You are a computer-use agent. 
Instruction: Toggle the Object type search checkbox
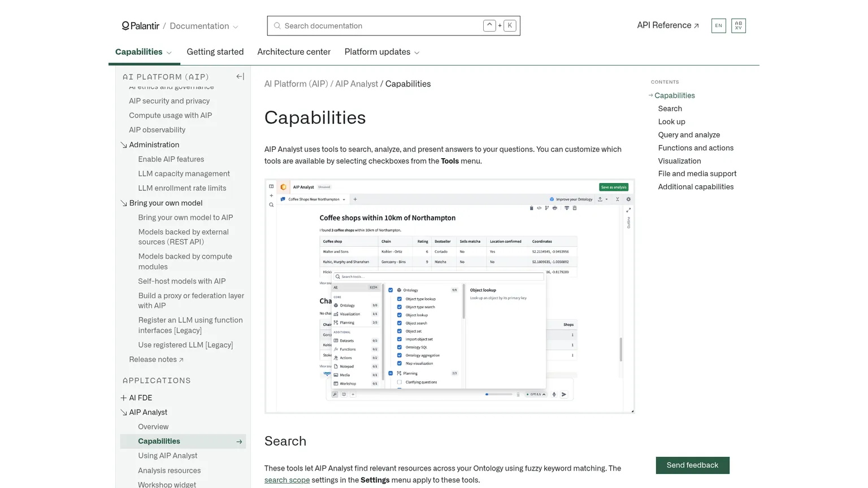[x=400, y=307]
